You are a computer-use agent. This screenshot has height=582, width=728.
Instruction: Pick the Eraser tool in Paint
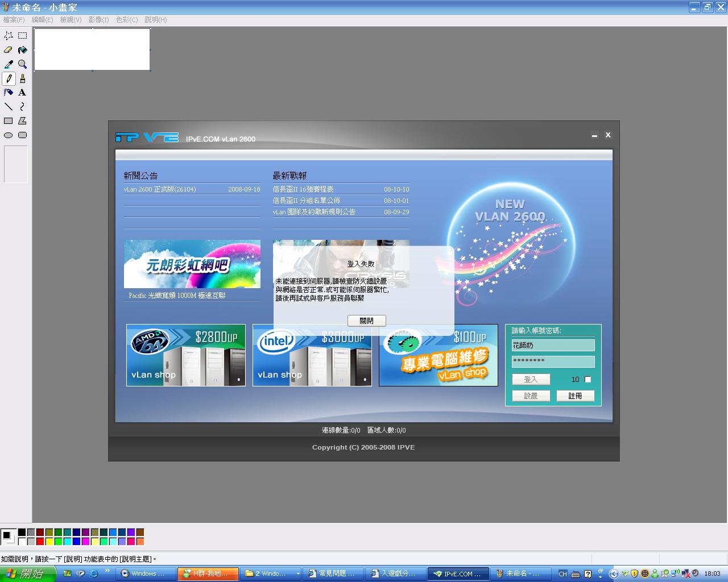click(9, 50)
